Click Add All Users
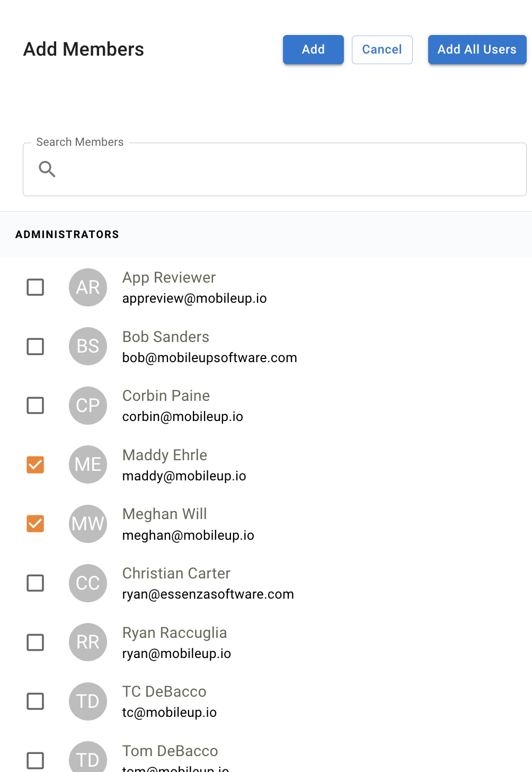532x772 pixels. pos(477,49)
